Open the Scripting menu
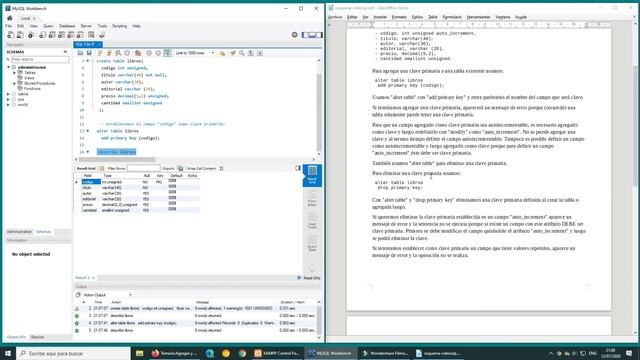Viewport: 640px width, 360px height. [x=120, y=26]
